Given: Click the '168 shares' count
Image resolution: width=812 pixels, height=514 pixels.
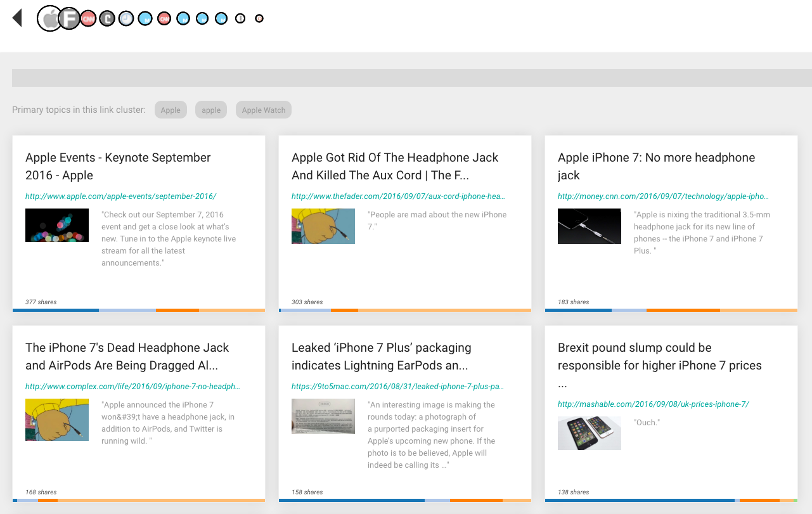Looking at the screenshot, I should 41,492.
